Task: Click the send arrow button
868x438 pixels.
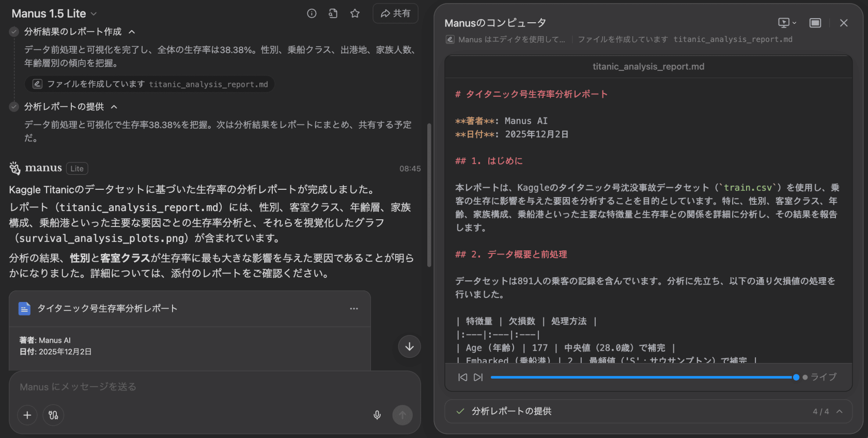Action: [x=402, y=415]
